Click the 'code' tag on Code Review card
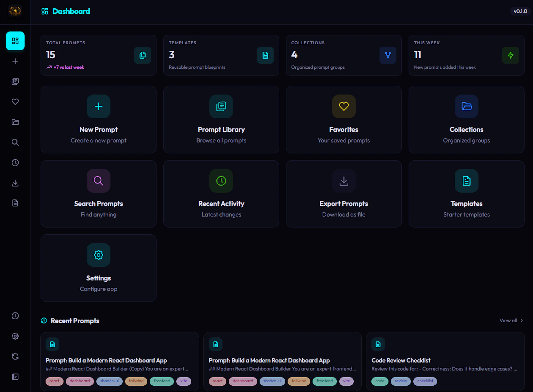Image resolution: width=533 pixels, height=392 pixels. (x=380, y=381)
